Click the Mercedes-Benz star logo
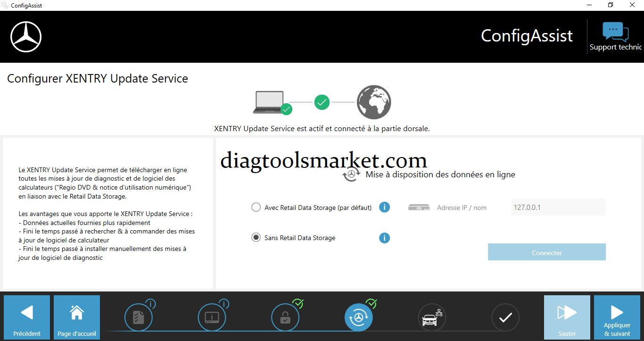 [x=26, y=37]
